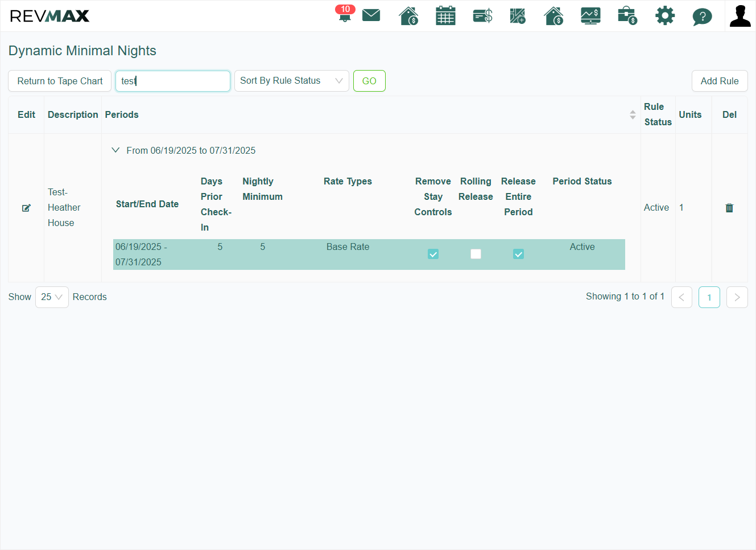Open the monitor chart dollar icon
This screenshot has height=550, width=756.
590,15
